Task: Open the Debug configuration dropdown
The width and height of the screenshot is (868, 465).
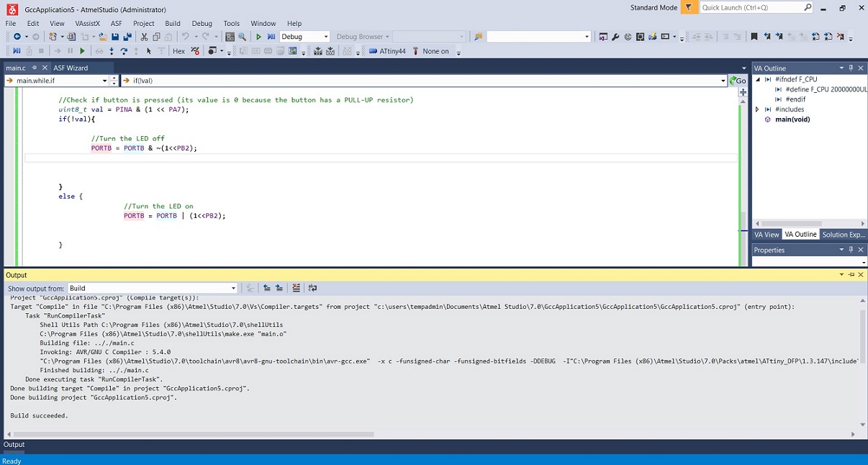Action: tap(326, 37)
